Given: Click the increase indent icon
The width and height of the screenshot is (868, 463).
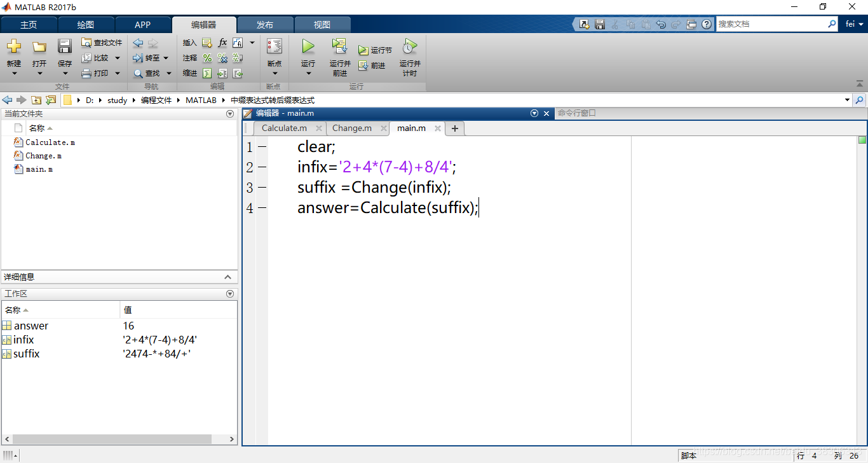Looking at the screenshot, I should point(222,73).
